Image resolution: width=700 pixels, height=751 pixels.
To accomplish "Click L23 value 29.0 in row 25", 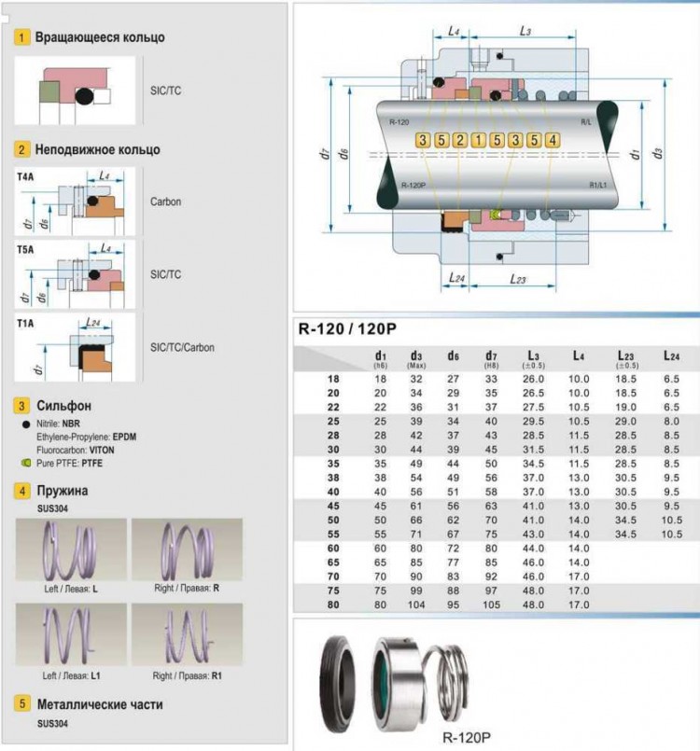I will click(625, 422).
